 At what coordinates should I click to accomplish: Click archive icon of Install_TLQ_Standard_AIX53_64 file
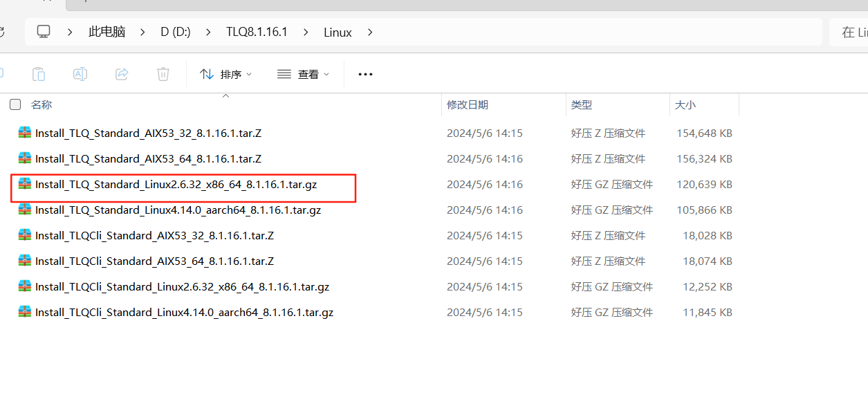click(25, 158)
